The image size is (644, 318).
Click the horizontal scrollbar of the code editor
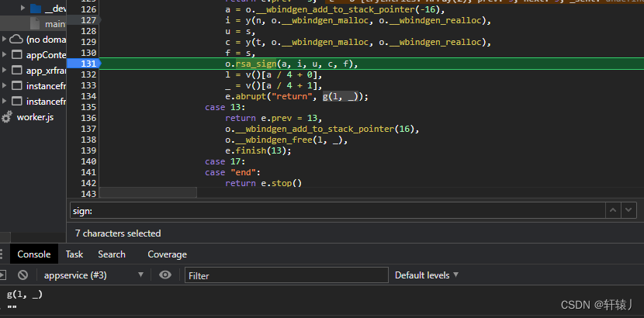tap(148, 192)
